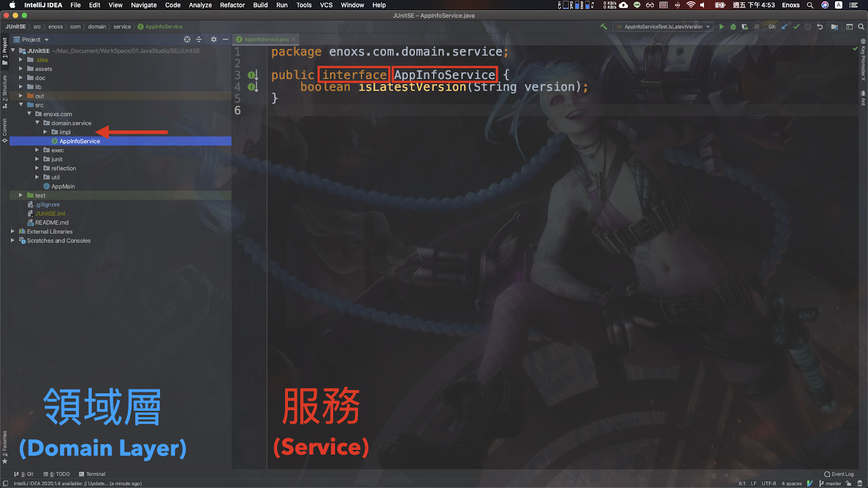Click the locate-in-tree target icon in Project panel
This screenshot has width=868, height=488.
[x=187, y=40]
